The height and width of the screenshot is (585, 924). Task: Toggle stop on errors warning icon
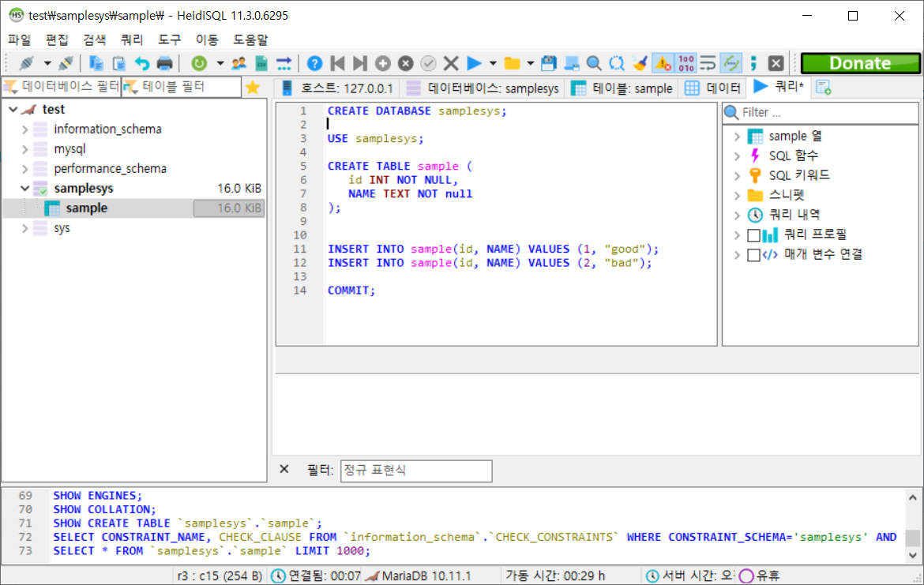(663, 63)
